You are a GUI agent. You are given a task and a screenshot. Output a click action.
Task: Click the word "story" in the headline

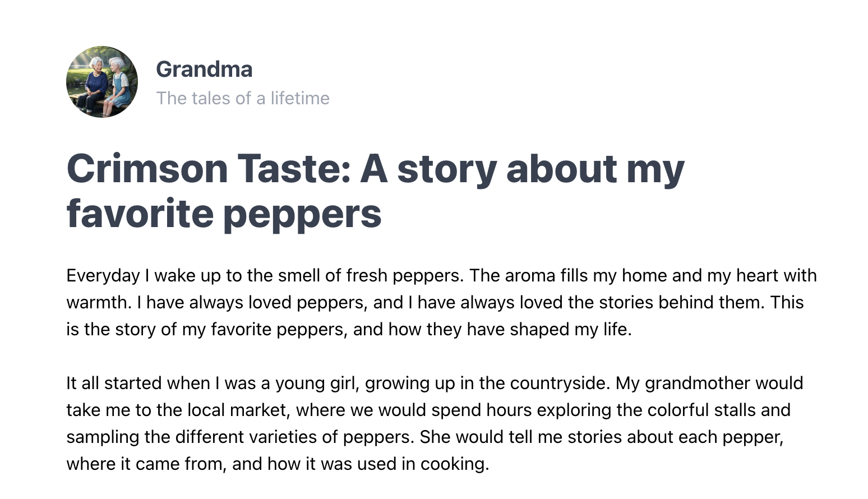coord(446,168)
